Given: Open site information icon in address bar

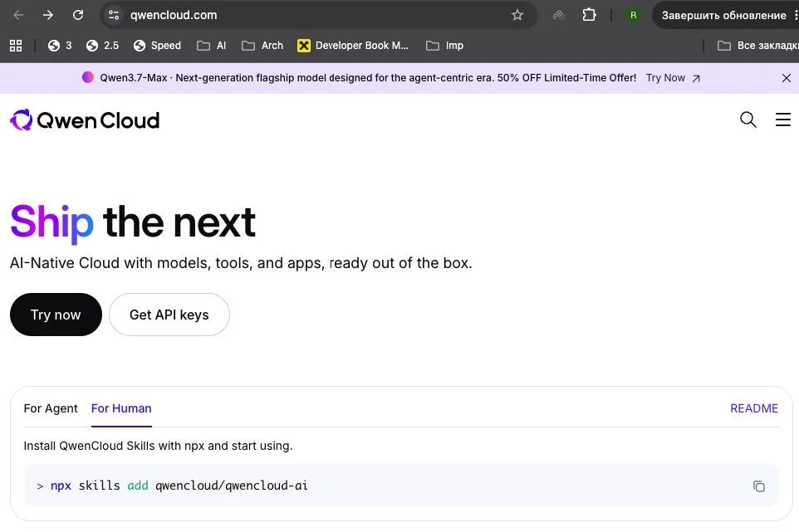Looking at the screenshot, I should click(x=114, y=15).
